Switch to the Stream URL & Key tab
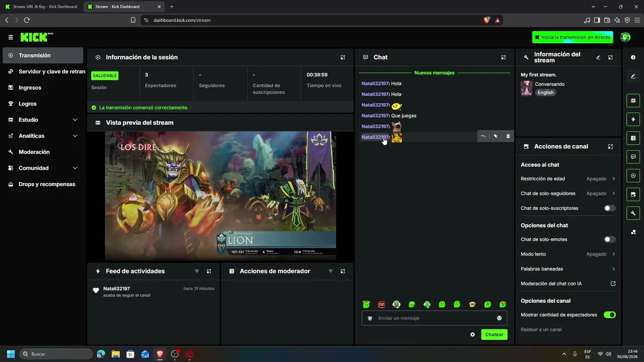644x362 pixels. click(41, 7)
